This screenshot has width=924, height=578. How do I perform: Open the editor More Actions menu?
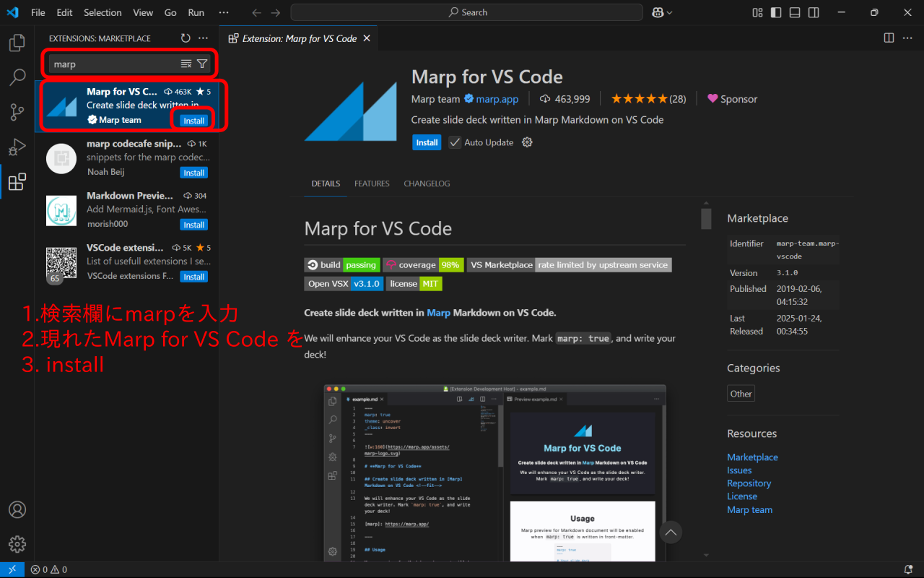pos(907,38)
